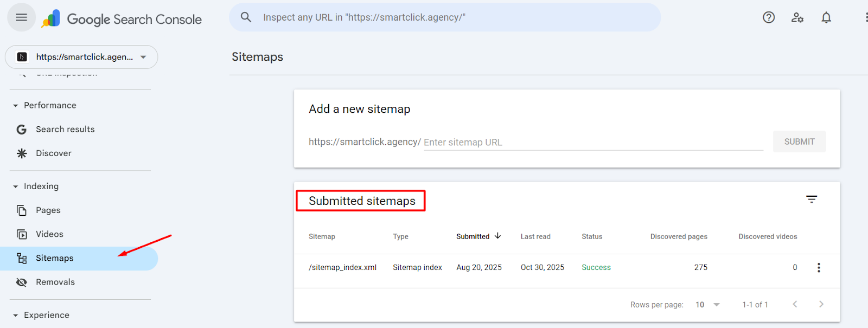Collapse the Indexing section

click(16, 186)
